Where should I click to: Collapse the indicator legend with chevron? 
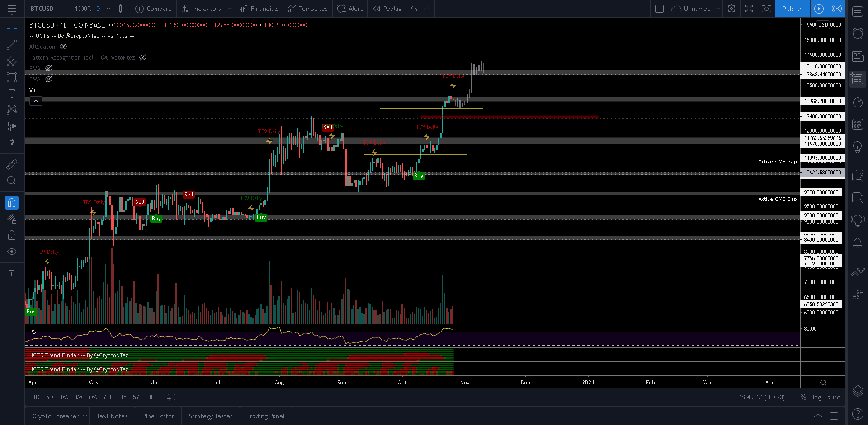tap(36, 101)
